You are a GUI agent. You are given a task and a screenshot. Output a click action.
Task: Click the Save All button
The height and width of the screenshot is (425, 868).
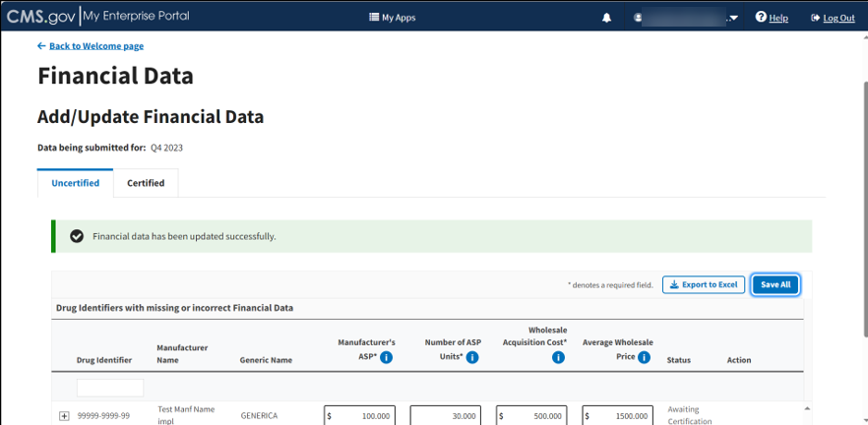[x=775, y=284]
